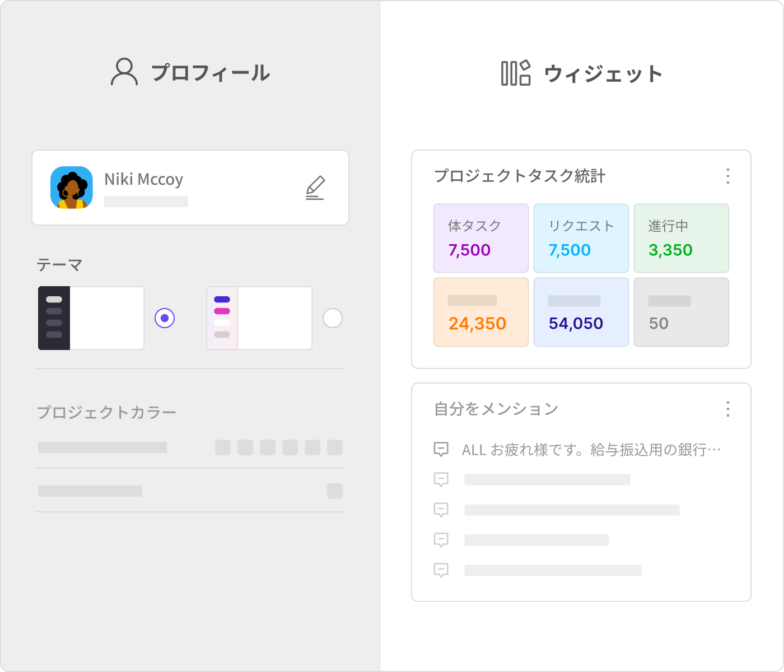Pick the first project color swatch
The image size is (784, 672).
[223, 447]
